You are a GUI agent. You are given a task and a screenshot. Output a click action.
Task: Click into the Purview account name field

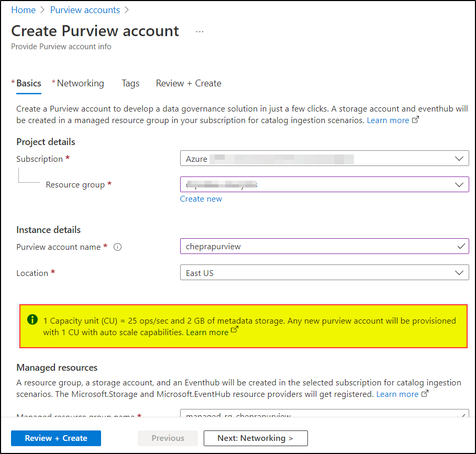pyautogui.click(x=325, y=246)
